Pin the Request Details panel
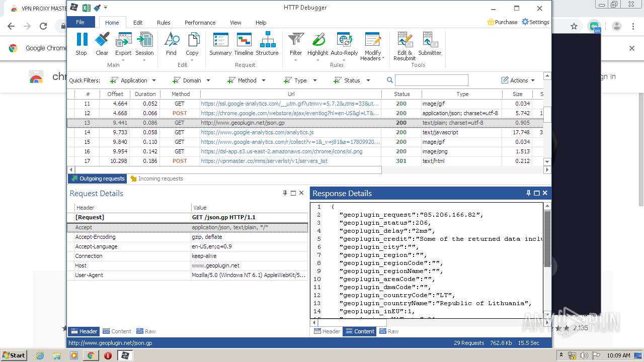This screenshot has width=644, height=362. [x=285, y=193]
